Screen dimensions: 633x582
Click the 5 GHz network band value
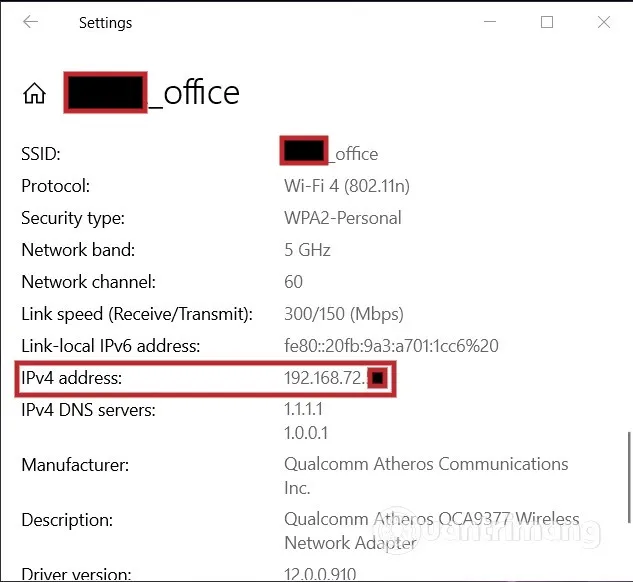pyautogui.click(x=307, y=250)
